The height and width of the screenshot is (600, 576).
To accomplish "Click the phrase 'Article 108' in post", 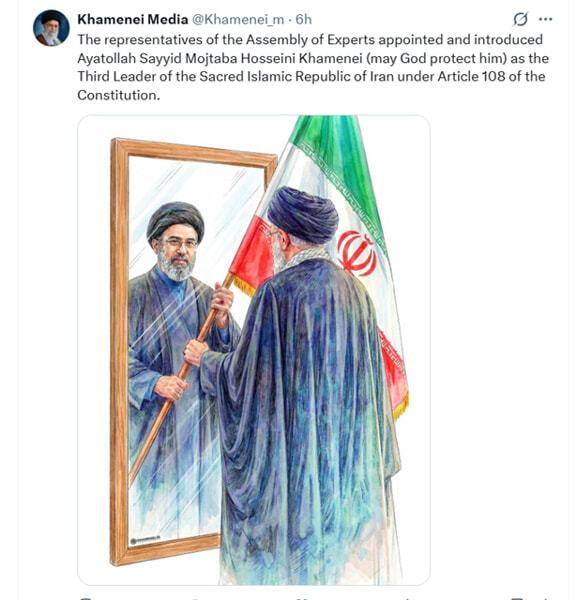I will pos(472,77).
